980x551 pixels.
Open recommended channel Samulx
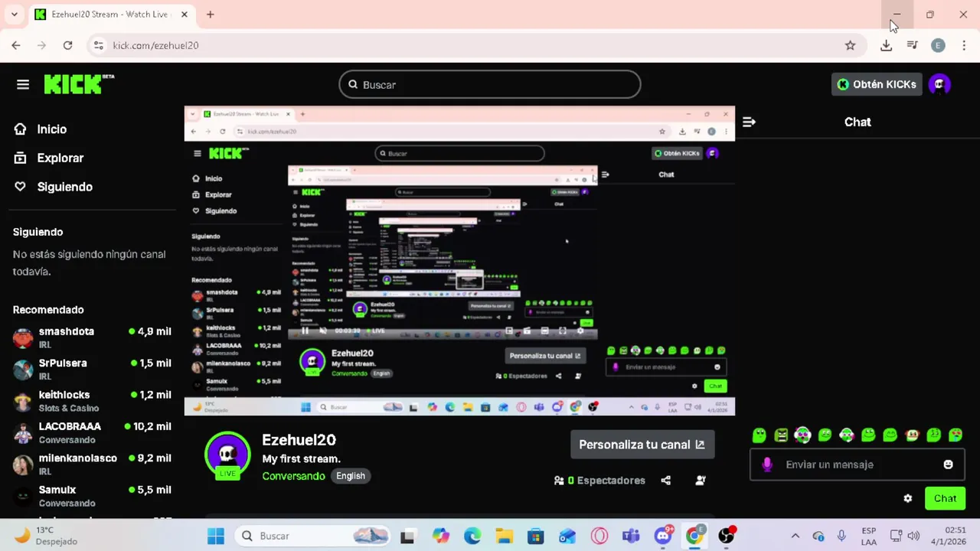(92, 496)
